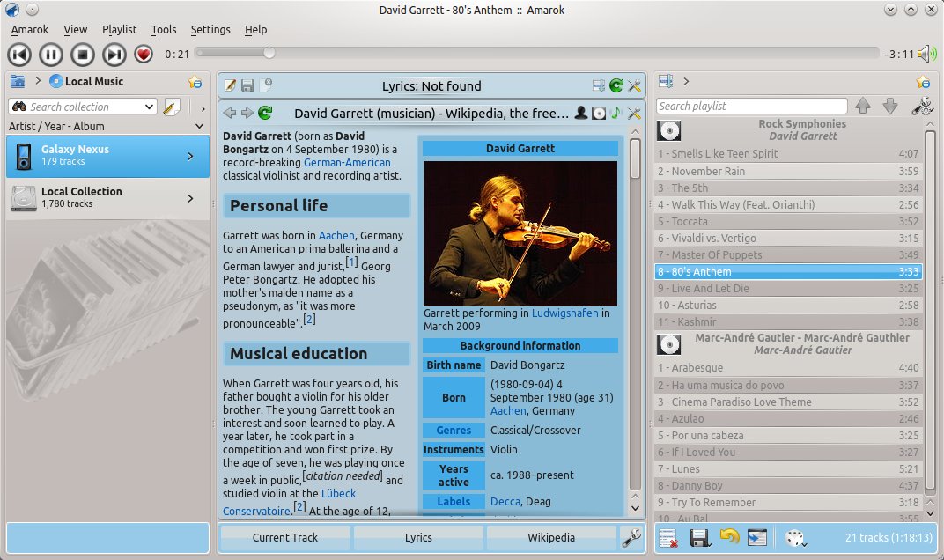Click the Search collection field
Image resolution: width=944 pixels, height=560 pixels.
81,107
